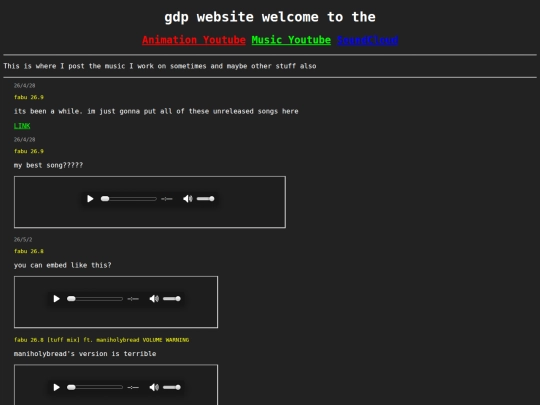540x405 pixels.
Task: Click the 'fabu 26.8' title under 26/5/2
Action: point(29,251)
